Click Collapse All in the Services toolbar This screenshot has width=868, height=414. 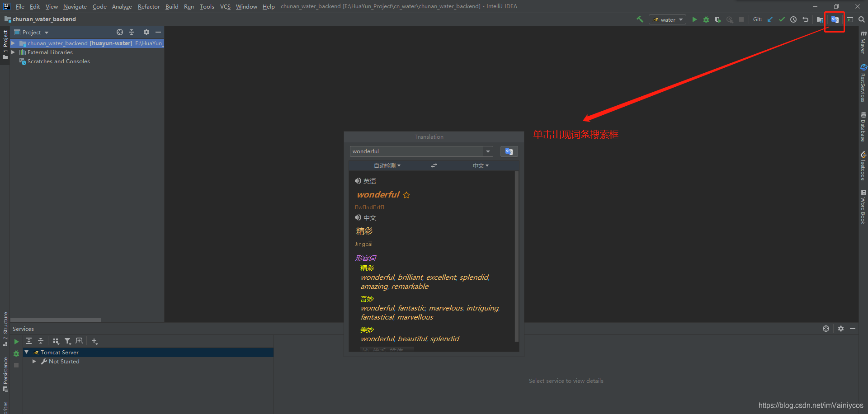coord(41,341)
